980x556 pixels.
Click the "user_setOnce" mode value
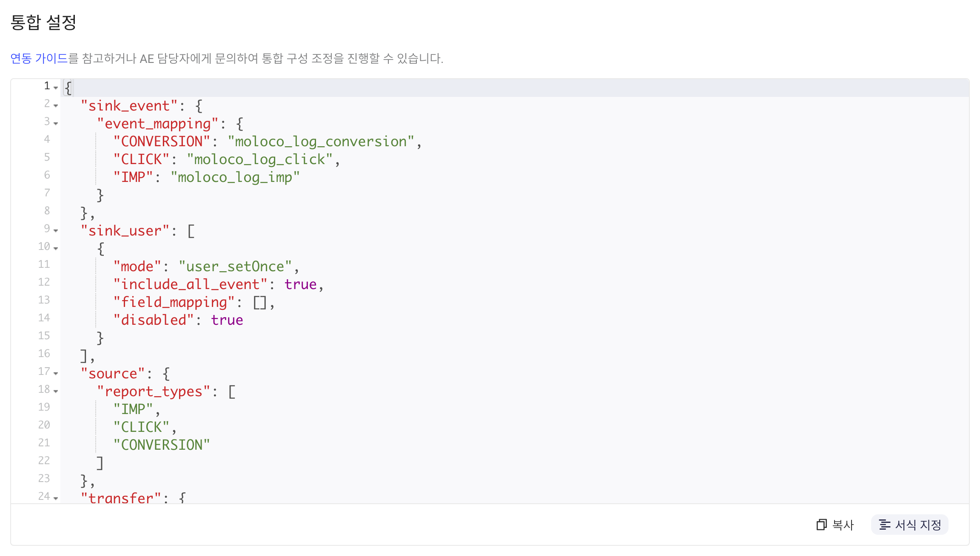click(235, 267)
